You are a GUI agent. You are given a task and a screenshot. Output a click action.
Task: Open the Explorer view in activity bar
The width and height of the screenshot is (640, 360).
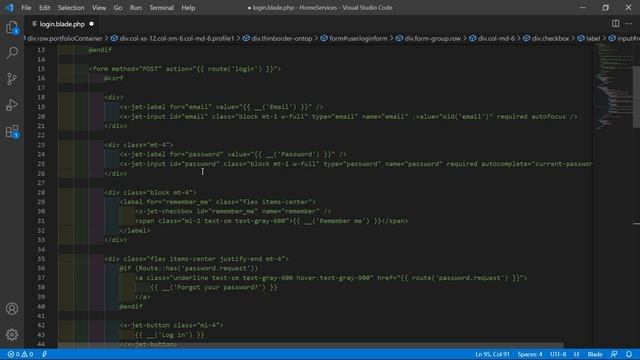tap(12, 27)
